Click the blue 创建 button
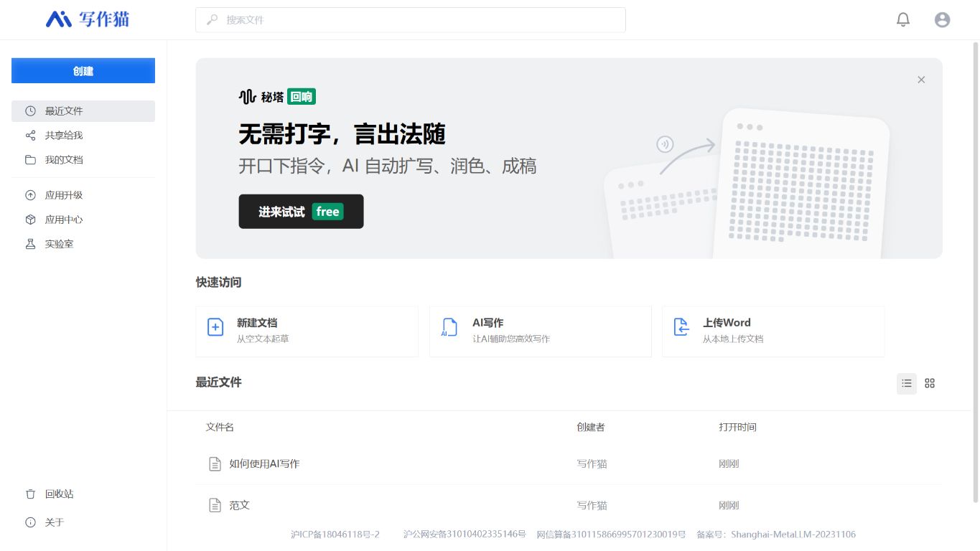Screen dimensions: 980x551 click(x=83, y=70)
